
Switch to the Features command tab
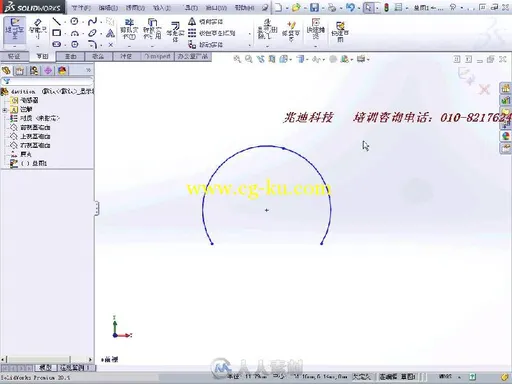tap(14, 56)
